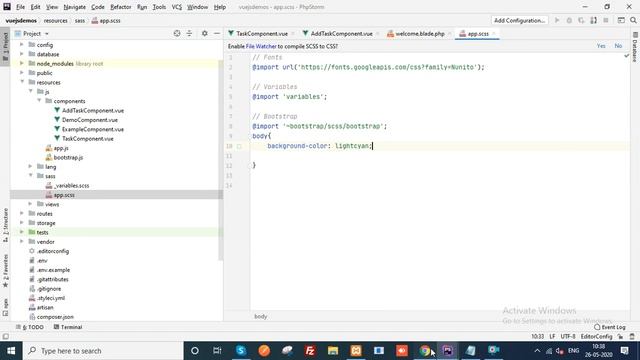Open the Navigate menu
This screenshot has height=360, width=640.
75,7
